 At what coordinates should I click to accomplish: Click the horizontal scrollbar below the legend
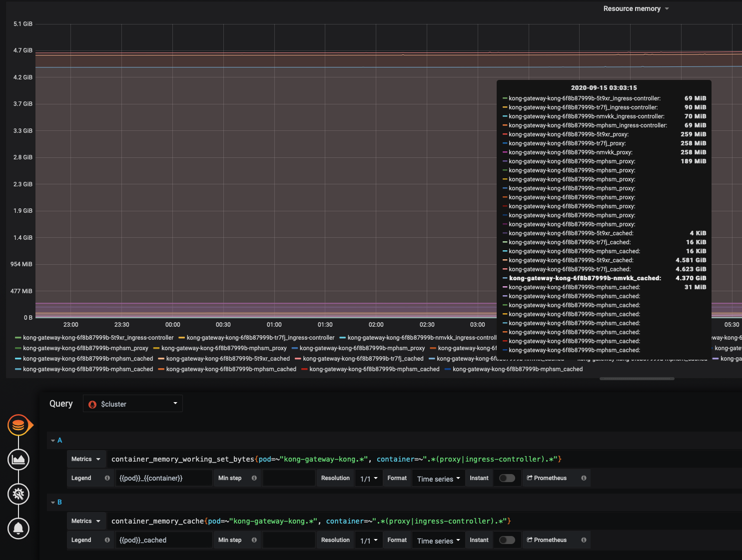tap(637, 379)
